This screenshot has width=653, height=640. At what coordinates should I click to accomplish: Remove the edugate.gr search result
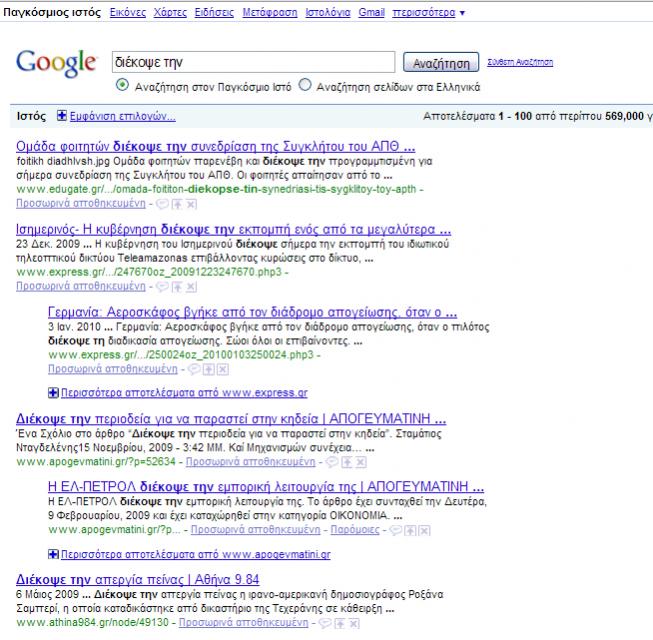point(191,204)
